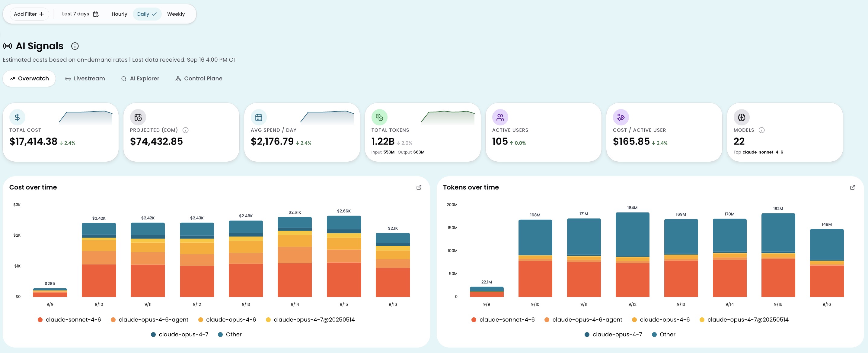The width and height of the screenshot is (868, 353).
Task: Click the Total Cost sparkline chart
Action: point(86,118)
